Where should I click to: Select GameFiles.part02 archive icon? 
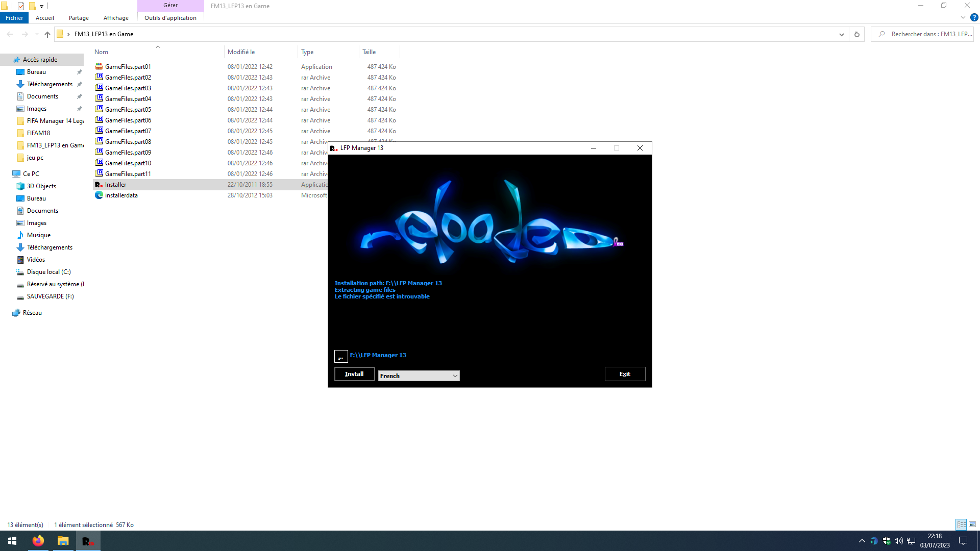click(x=99, y=77)
